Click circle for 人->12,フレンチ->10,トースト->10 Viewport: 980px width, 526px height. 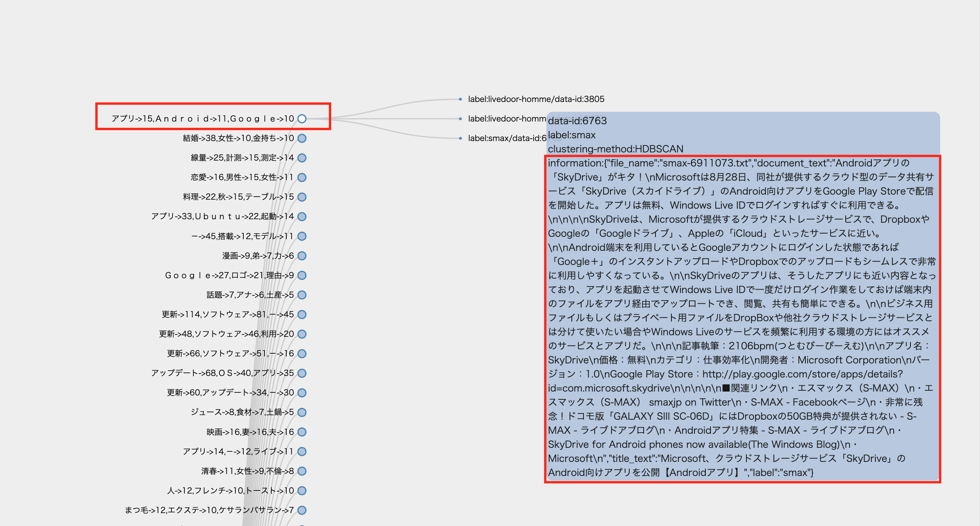coord(302,490)
